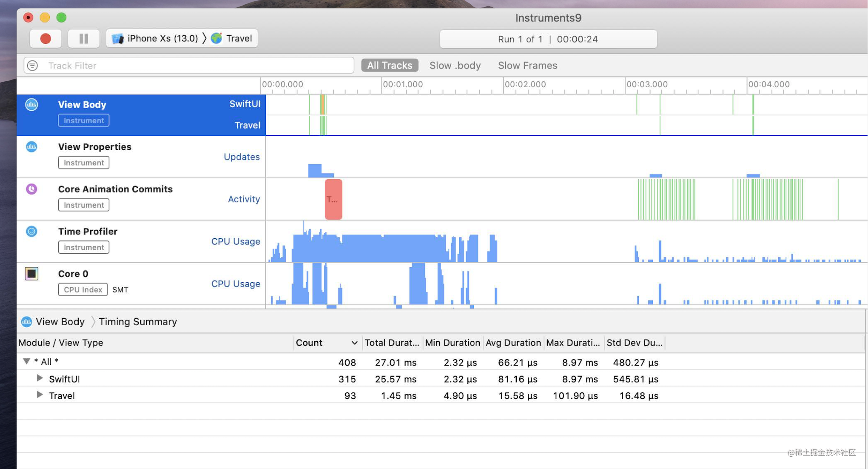
Task: Click the Instruments9 window title
Action: tap(548, 18)
